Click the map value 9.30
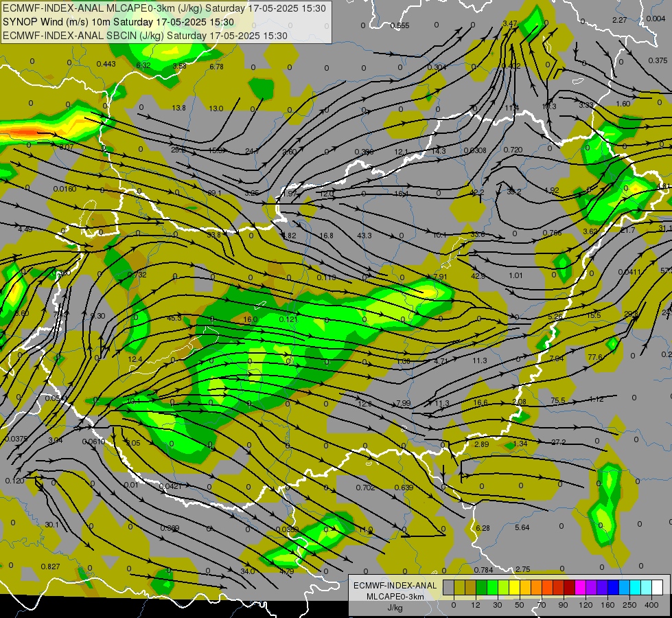 (x=97, y=316)
